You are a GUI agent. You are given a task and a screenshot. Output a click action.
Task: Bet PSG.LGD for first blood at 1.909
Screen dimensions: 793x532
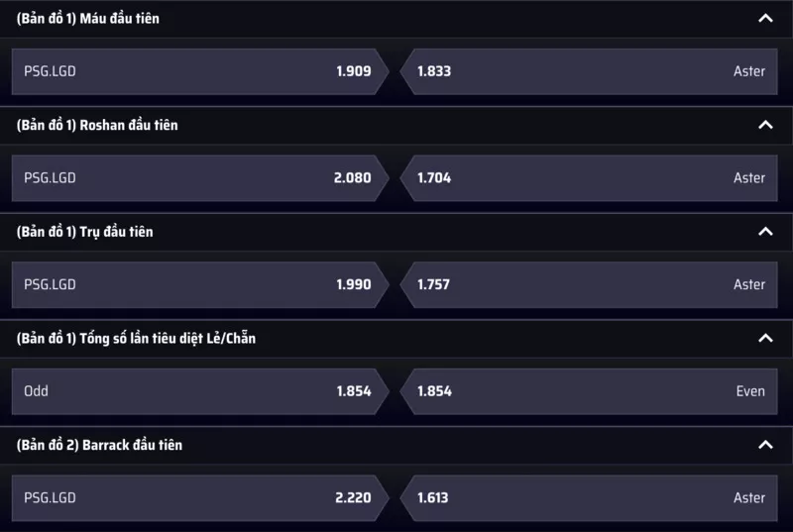tap(198, 71)
